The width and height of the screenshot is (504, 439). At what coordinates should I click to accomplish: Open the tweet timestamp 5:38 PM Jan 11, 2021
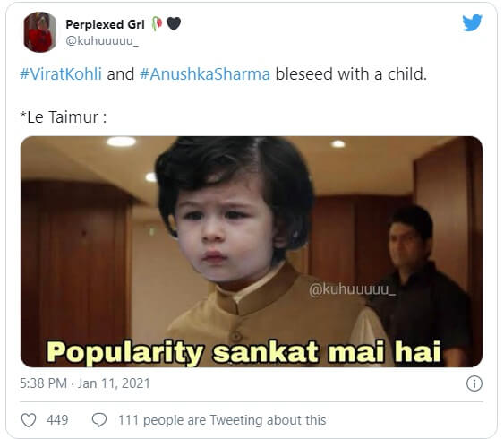click(x=85, y=383)
